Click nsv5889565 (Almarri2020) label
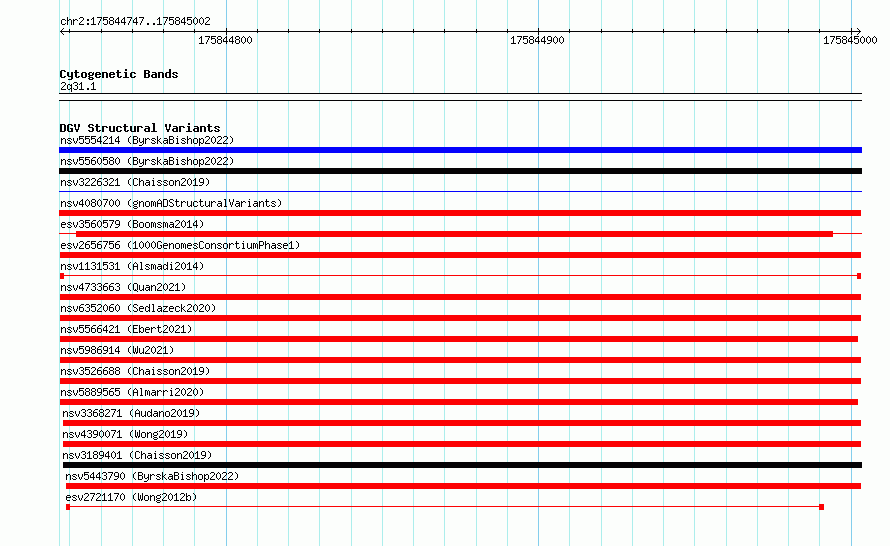Image resolution: width=890 pixels, height=546 pixels. tap(132, 392)
